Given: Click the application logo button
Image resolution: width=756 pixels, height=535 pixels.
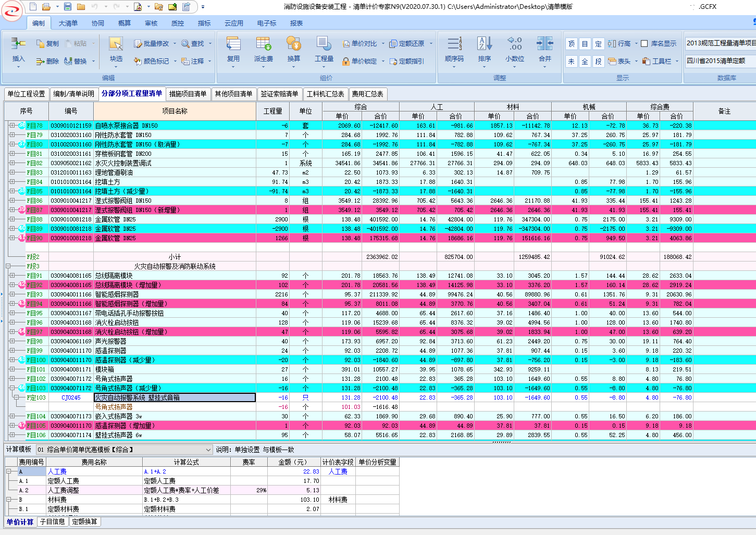Looking at the screenshot, I should coord(12,10).
